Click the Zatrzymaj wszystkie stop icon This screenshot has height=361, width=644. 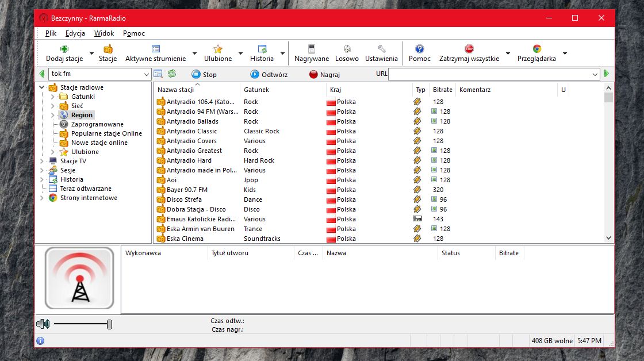coord(469,49)
